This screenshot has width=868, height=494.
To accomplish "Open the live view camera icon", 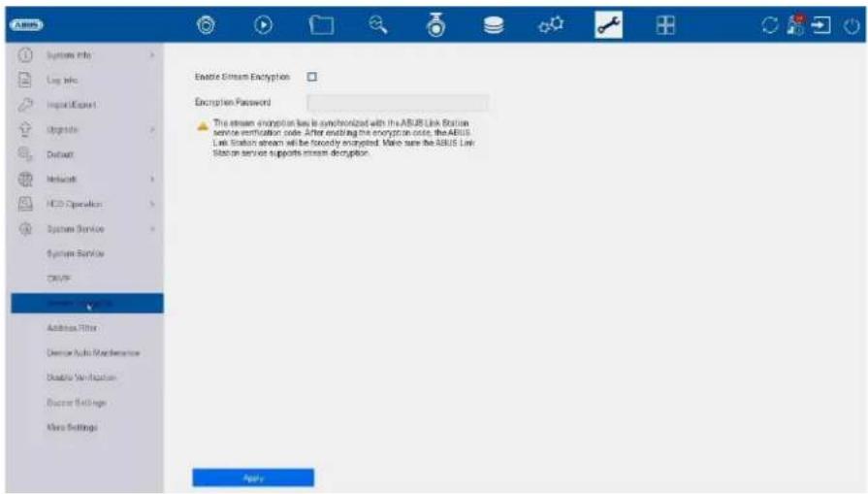I will pos(207,25).
